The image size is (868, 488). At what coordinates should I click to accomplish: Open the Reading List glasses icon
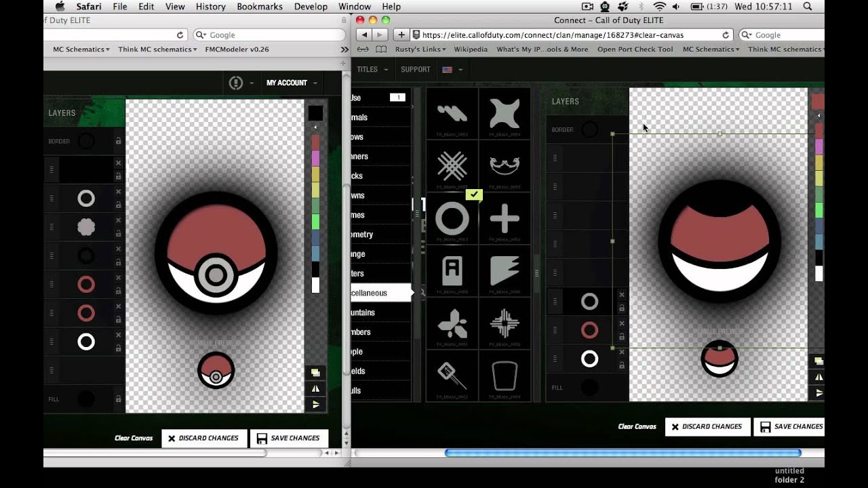pos(363,49)
